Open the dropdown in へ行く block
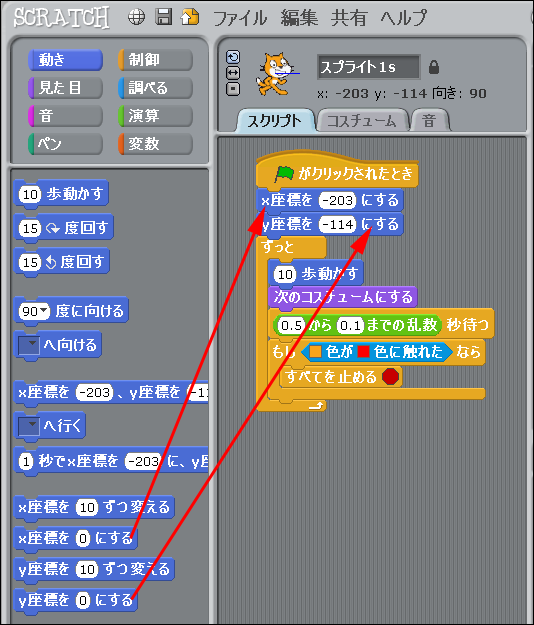The width and height of the screenshot is (534, 625). (x=29, y=426)
